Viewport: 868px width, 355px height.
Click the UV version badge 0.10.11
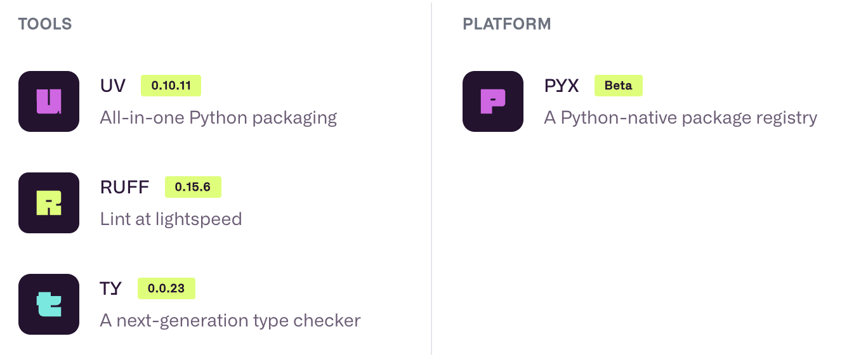coord(171,86)
